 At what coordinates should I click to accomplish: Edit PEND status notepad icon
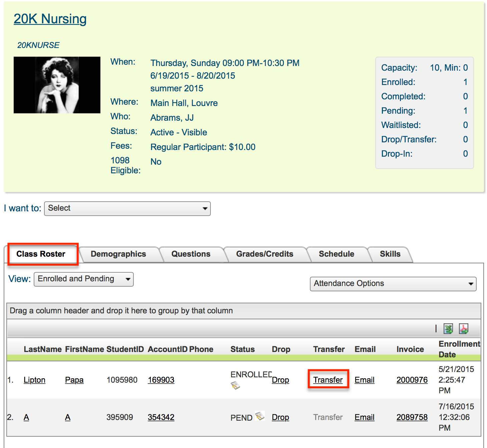[260, 416]
